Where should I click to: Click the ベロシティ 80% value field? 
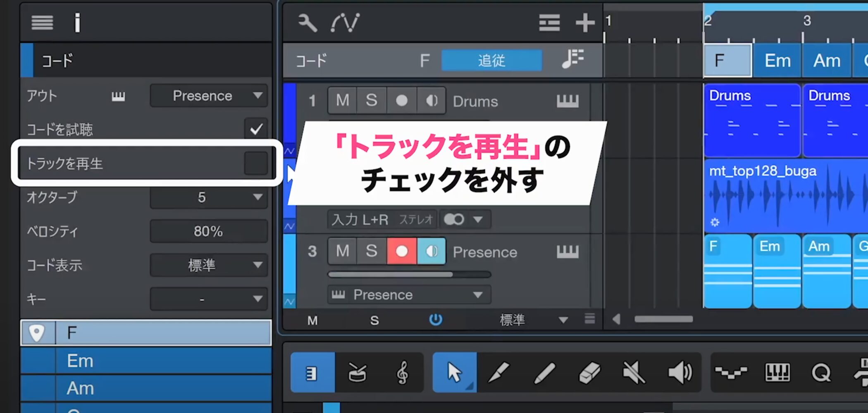pos(209,231)
